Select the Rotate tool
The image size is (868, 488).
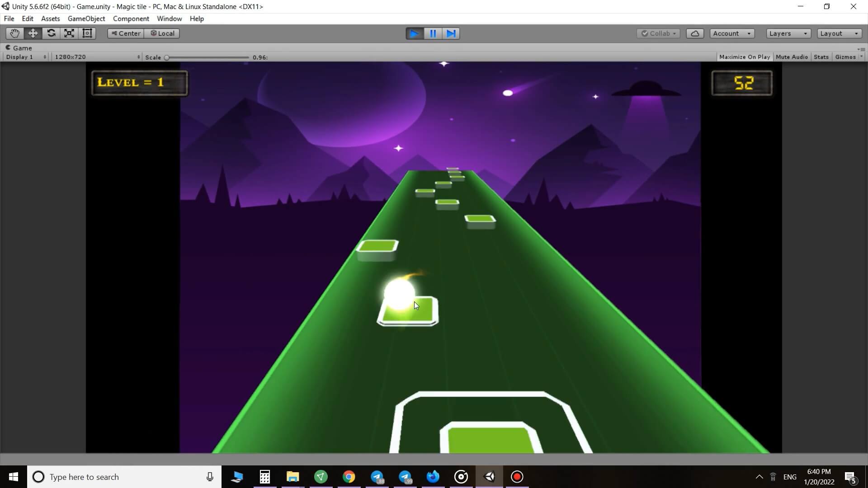[x=51, y=33]
